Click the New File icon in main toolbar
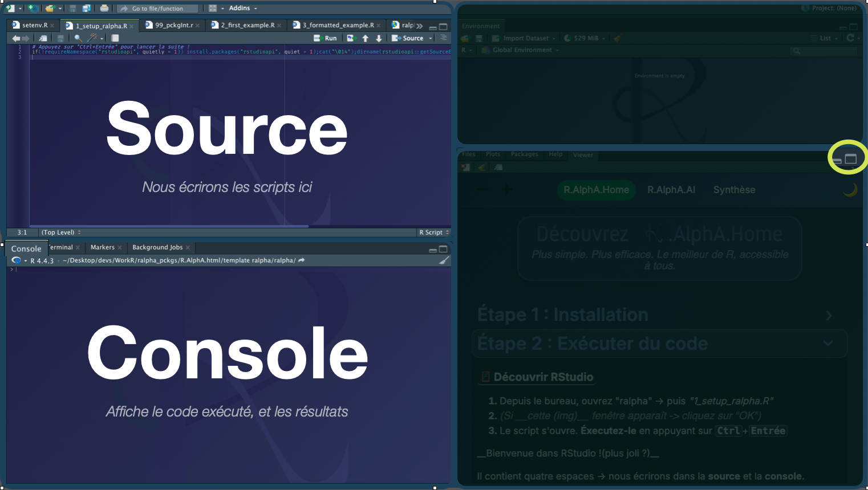Viewport: 868px width, 490px height. pyautogui.click(x=10, y=9)
